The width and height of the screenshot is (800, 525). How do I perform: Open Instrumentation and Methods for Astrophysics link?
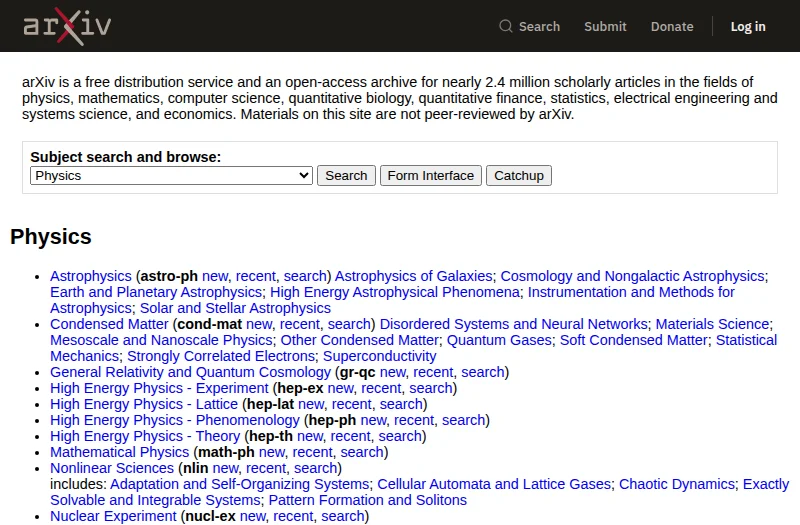631,292
